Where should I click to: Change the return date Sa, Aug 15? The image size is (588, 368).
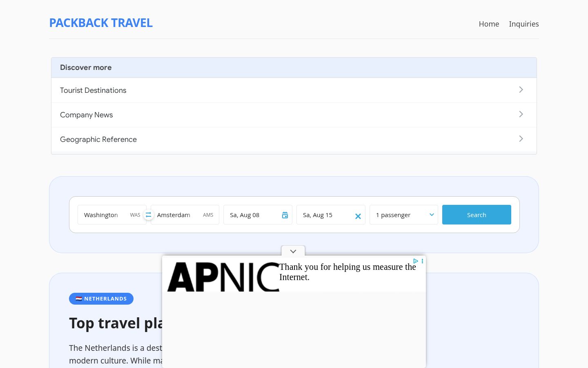[331, 215]
